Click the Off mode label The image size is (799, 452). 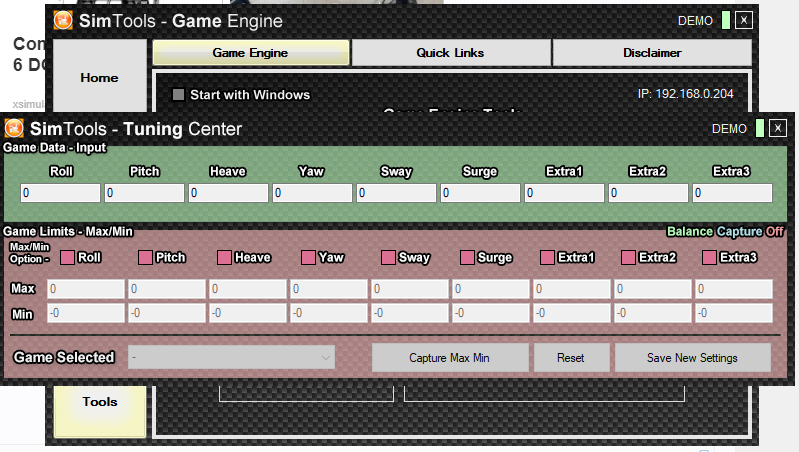(775, 231)
